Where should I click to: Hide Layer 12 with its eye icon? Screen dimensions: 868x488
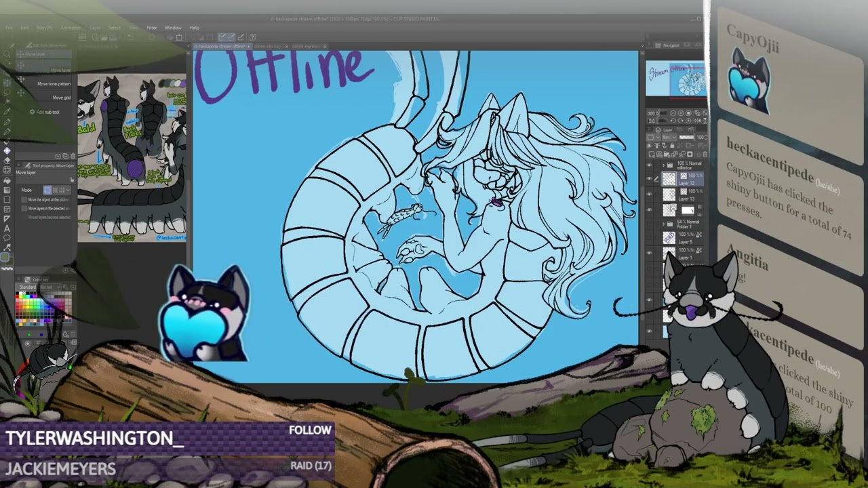click(649, 178)
